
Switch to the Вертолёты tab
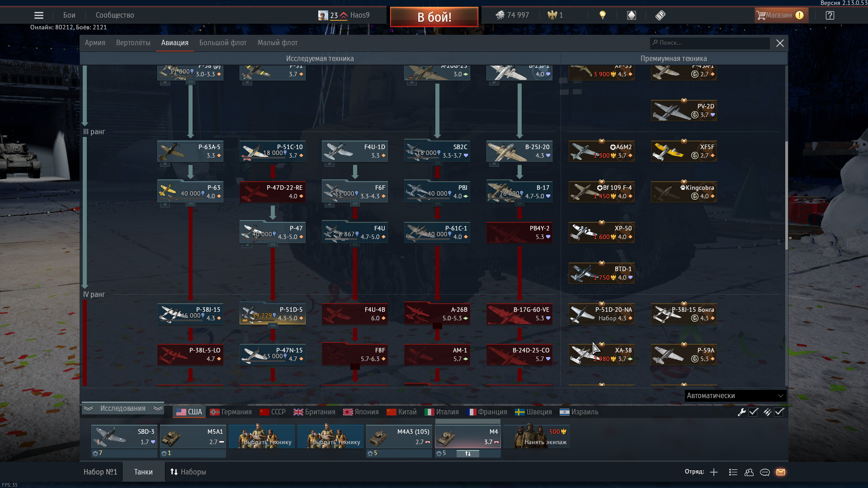tap(133, 43)
